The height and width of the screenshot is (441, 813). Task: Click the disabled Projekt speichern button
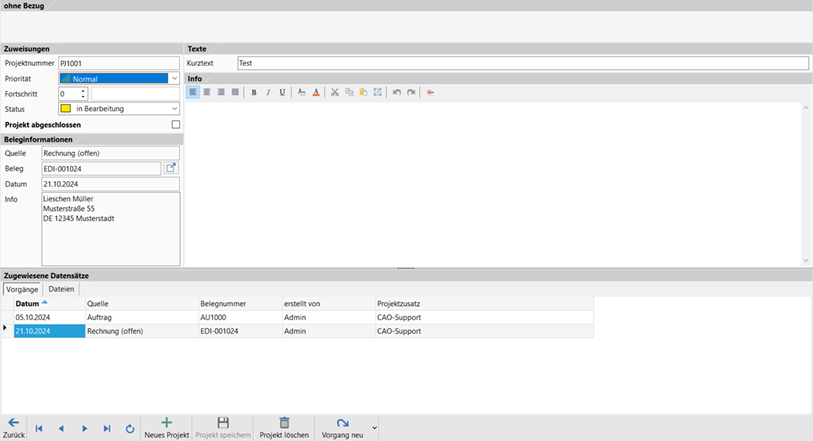click(223, 428)
